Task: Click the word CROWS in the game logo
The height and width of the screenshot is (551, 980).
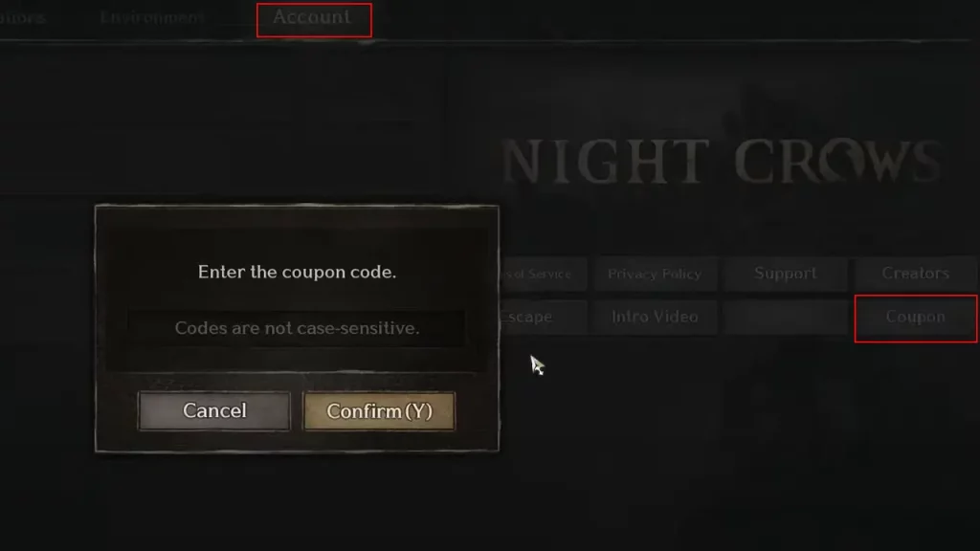Action: (837, 161)
